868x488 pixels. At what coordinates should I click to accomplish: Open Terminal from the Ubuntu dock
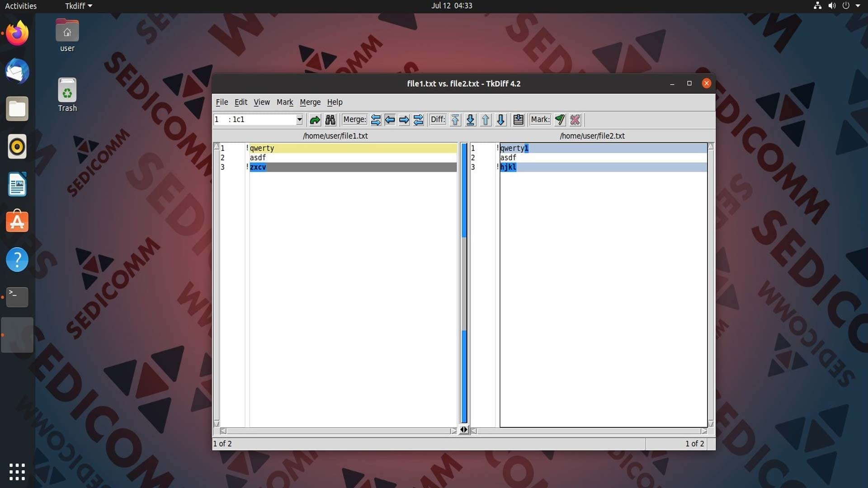pos(17,297)
